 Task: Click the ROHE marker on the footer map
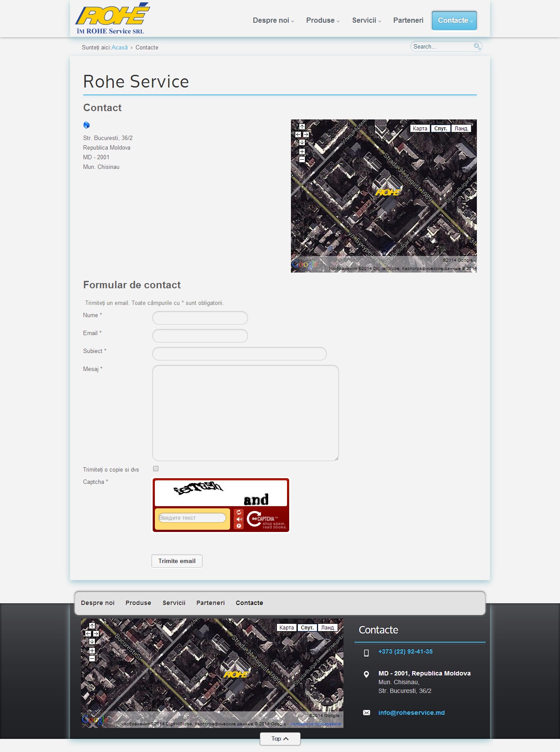[236, 675]
